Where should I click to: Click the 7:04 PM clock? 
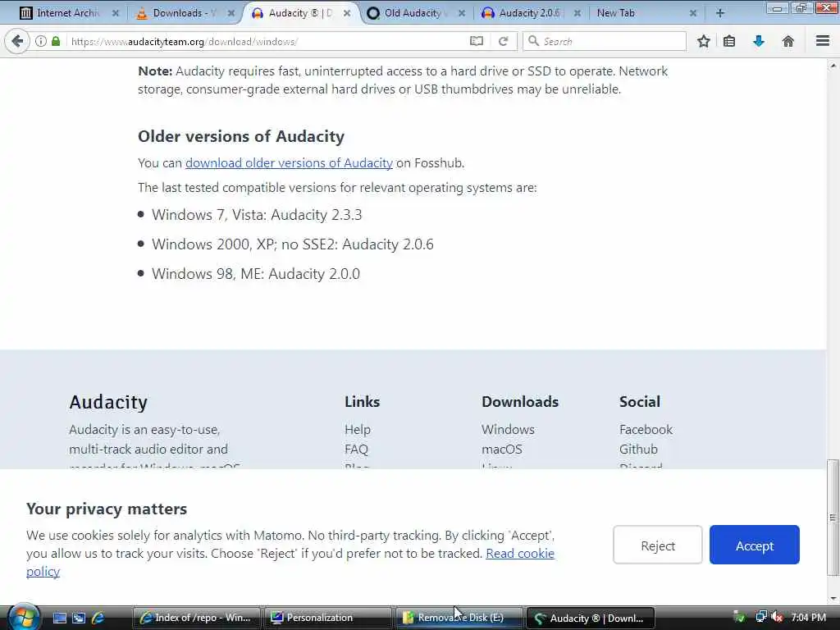pyautogui.click(x=808, y=617)
